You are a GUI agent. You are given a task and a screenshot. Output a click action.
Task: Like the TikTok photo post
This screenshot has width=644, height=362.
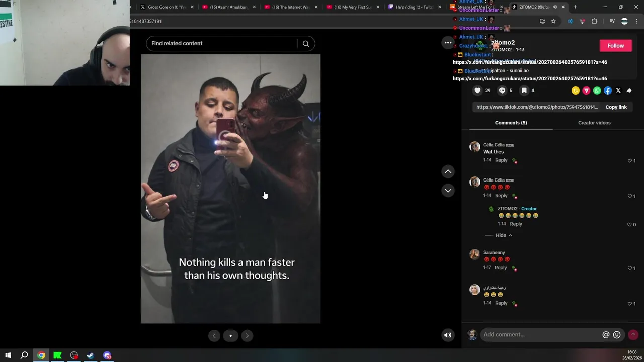(477, 90)
